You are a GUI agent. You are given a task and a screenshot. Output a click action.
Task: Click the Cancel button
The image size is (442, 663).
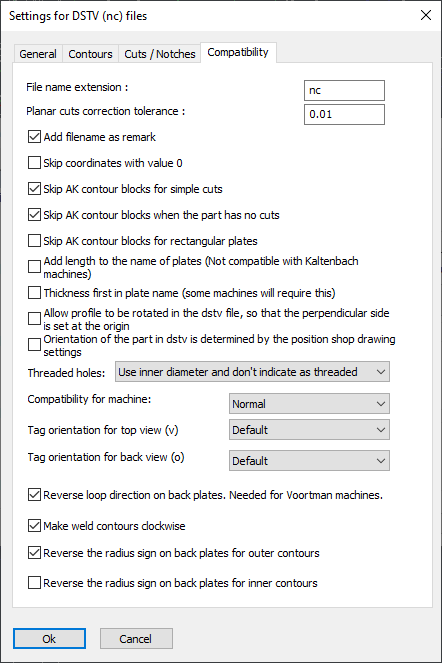tap(136, 638)
